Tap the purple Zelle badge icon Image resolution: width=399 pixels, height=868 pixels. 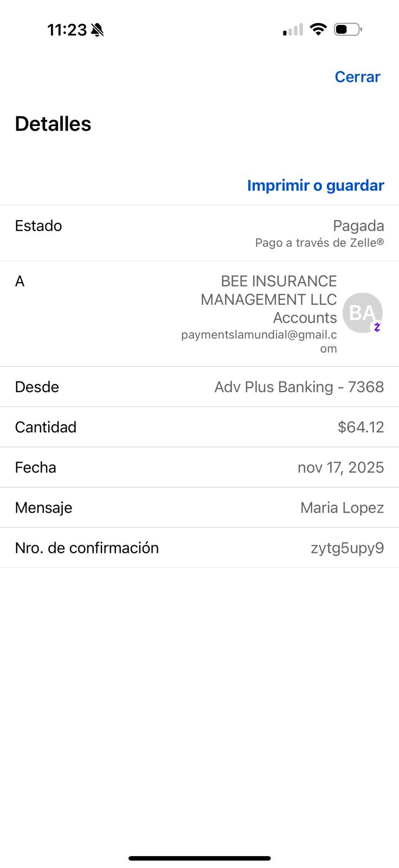[x=377, y=327]
